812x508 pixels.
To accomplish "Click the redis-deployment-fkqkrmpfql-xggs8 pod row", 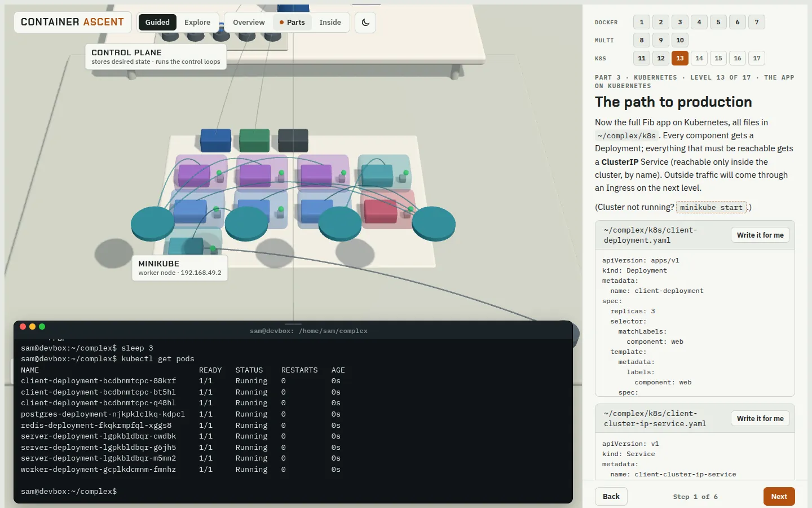I will pyautogui.click(x=180, y=426).
